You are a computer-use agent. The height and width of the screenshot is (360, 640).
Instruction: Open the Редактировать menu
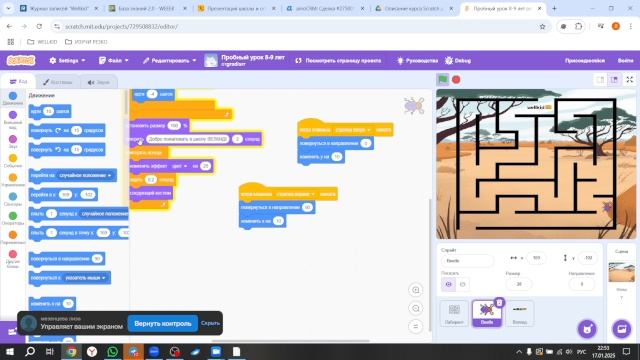click(169, 60)
